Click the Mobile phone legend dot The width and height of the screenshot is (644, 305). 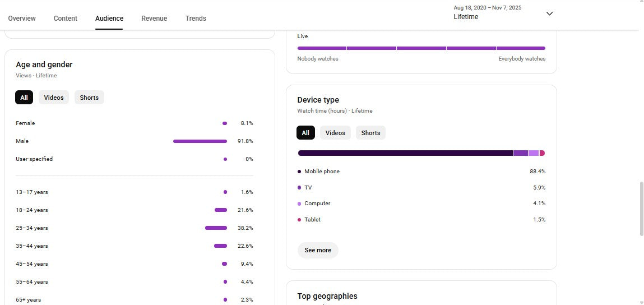[299, 172]
